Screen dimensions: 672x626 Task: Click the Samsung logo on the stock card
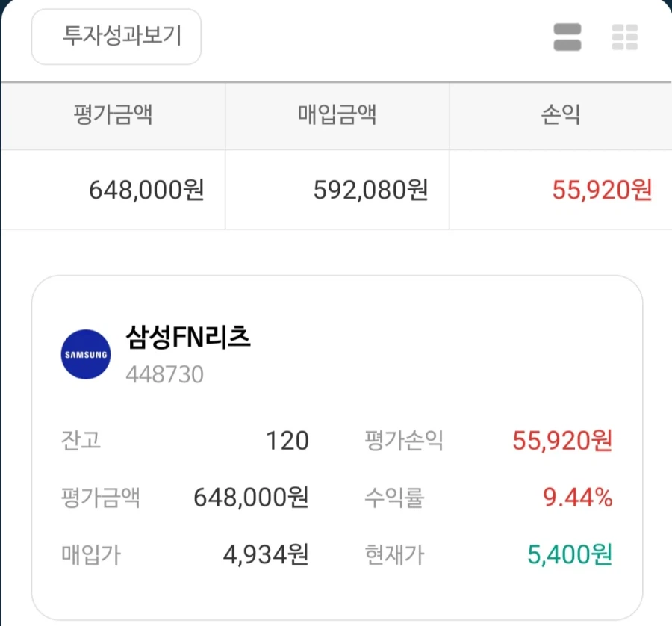coord(85,353)
